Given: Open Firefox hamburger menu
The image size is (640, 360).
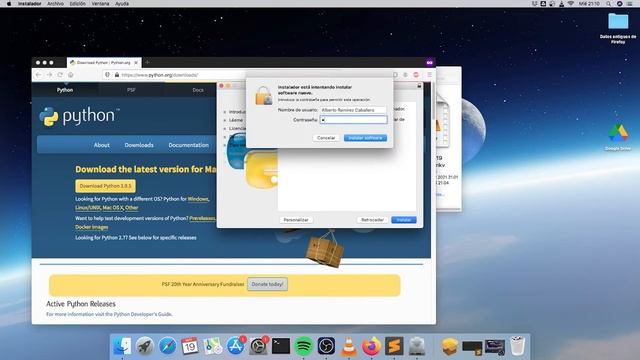Looking at the screenshot, I should tap(429, 75).
